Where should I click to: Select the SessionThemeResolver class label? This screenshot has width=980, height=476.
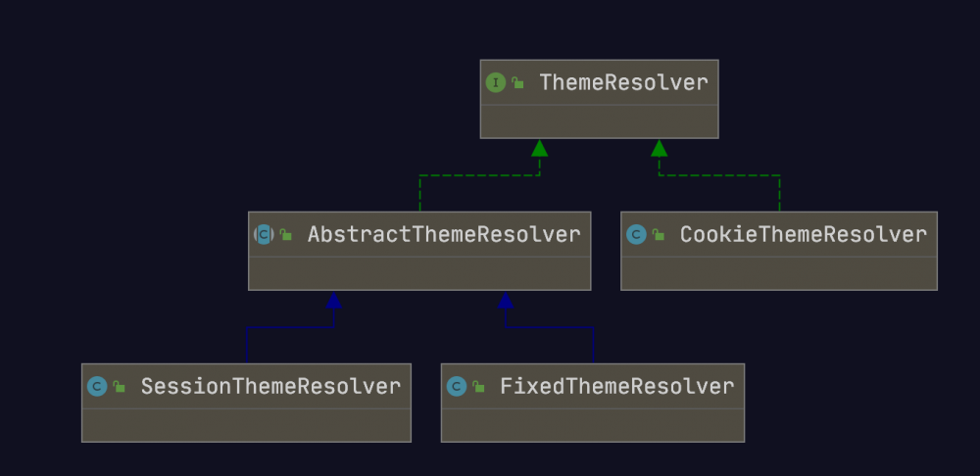(270, 387)
